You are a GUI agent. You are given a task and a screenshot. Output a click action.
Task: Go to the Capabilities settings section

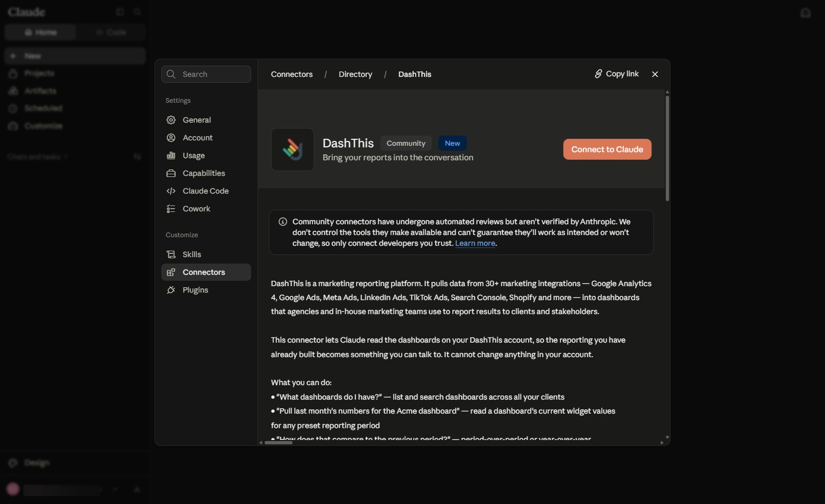(206, 173)
